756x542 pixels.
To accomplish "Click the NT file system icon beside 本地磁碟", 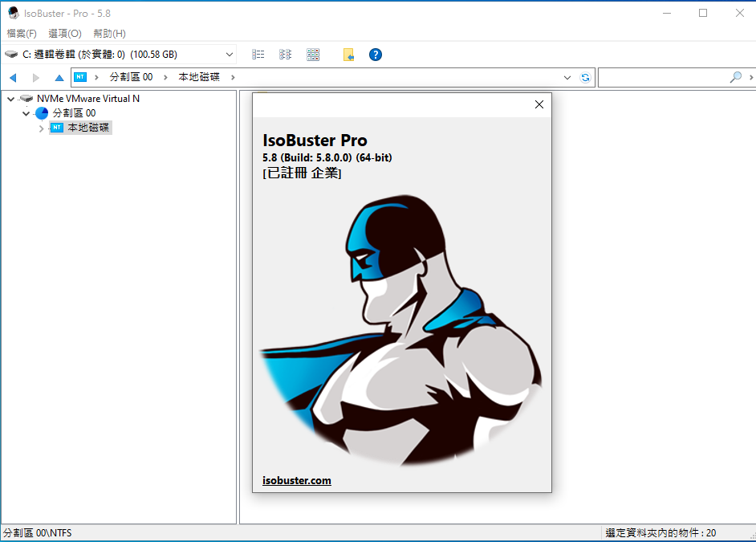I will click(x=57, y=128).
